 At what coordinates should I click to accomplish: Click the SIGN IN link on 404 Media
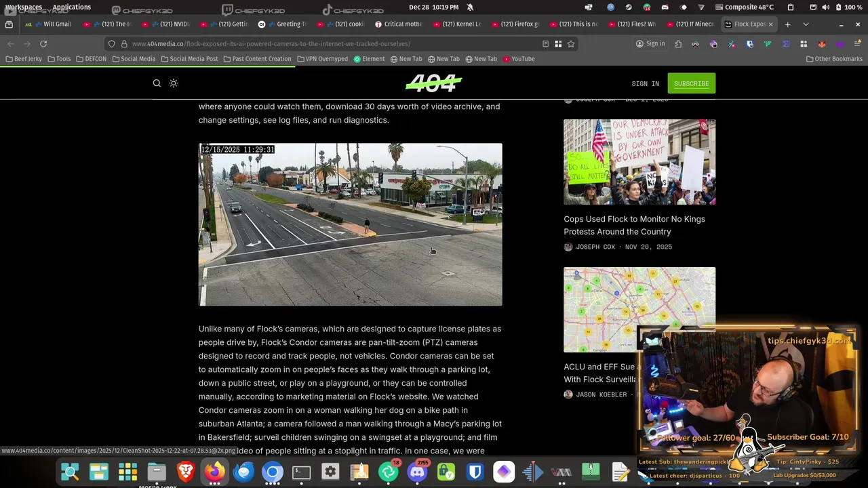click(645, 83)
